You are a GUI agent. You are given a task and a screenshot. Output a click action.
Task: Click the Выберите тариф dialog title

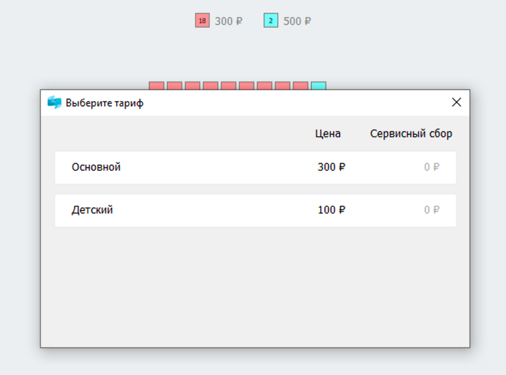click(105, 103)
